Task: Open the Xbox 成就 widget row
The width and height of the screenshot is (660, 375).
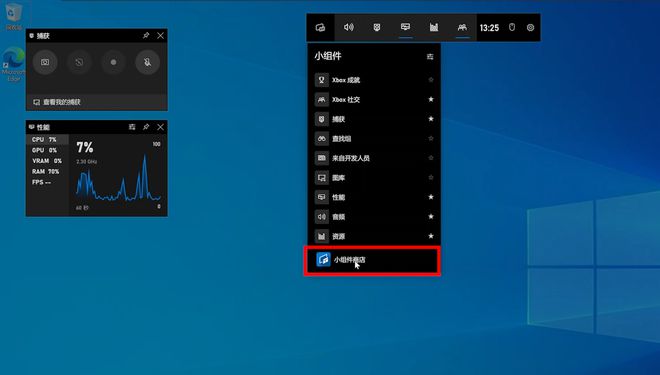Action: pos(374,80)
